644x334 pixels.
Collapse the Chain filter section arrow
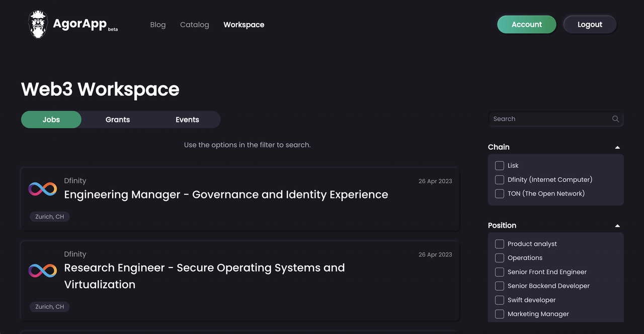click(x=617, y=147)
